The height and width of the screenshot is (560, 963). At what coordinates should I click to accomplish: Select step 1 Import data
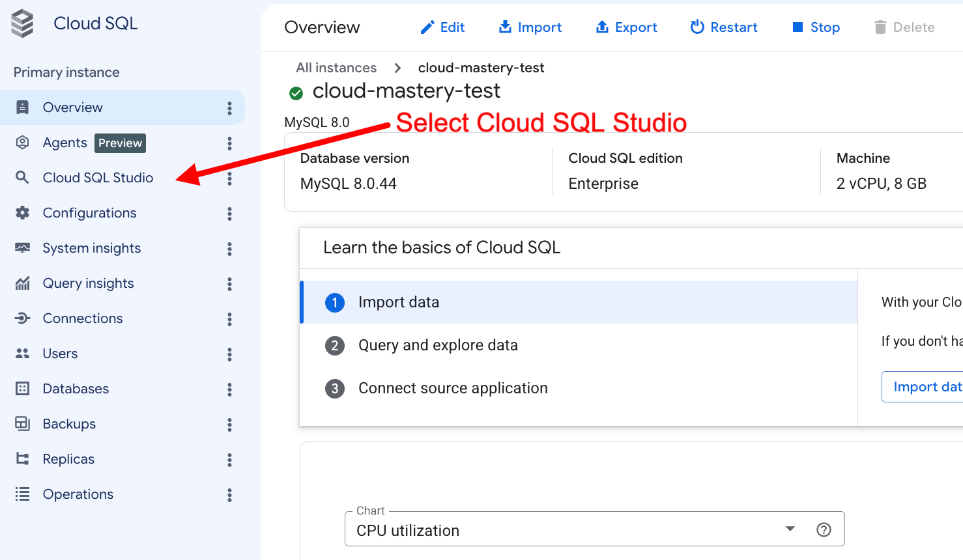point(579,302)
